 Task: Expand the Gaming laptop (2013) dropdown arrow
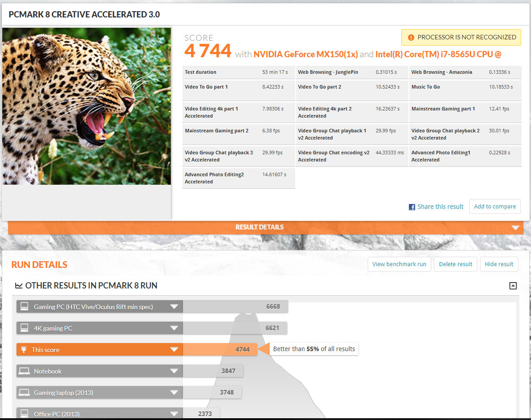point(174,393)
